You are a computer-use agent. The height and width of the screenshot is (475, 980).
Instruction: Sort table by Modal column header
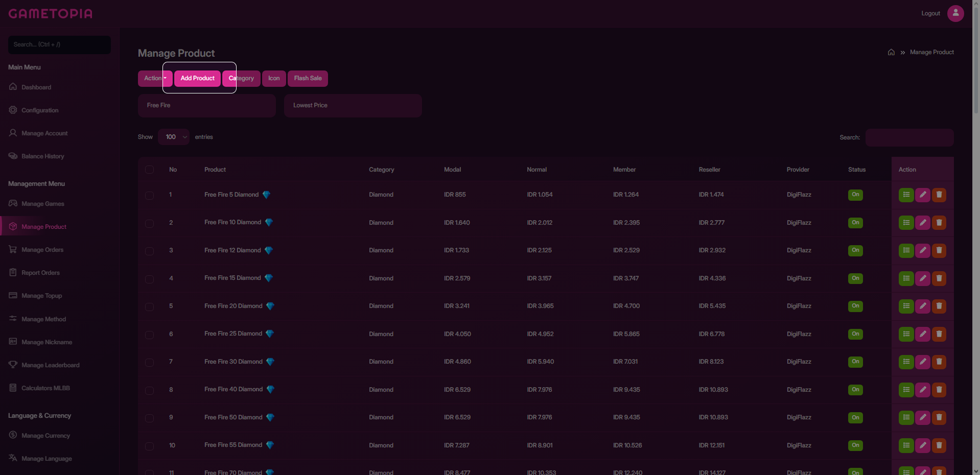click(x=452, y=170)
